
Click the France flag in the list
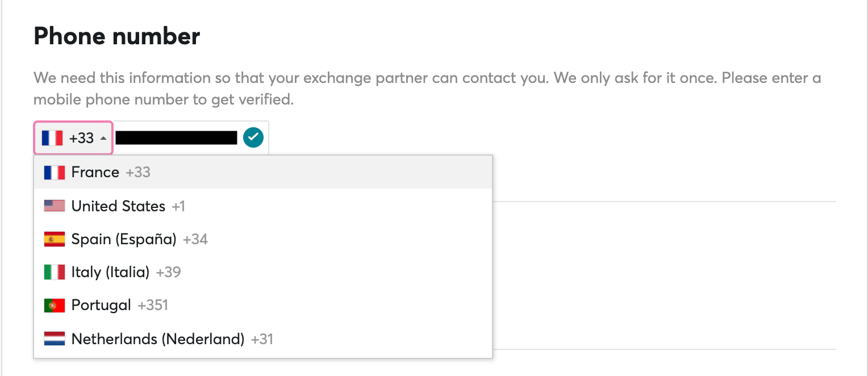click(x=55, y=172)
